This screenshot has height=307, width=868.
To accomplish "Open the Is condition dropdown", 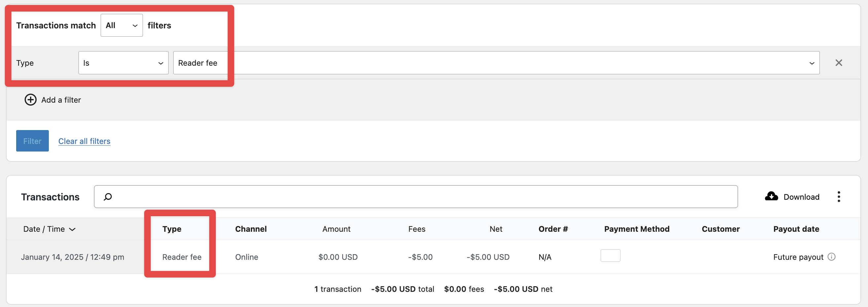I will coord(123,63).
